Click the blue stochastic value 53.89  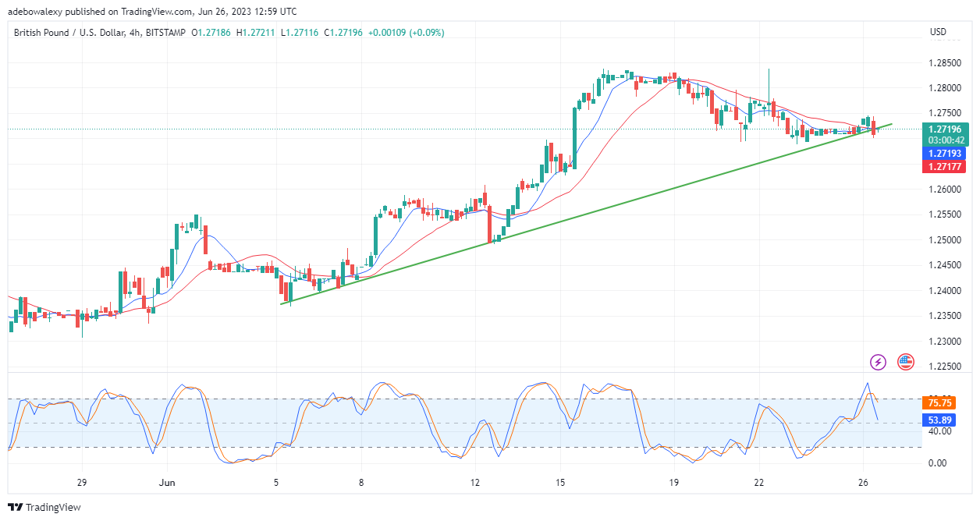tap(939, 420)
